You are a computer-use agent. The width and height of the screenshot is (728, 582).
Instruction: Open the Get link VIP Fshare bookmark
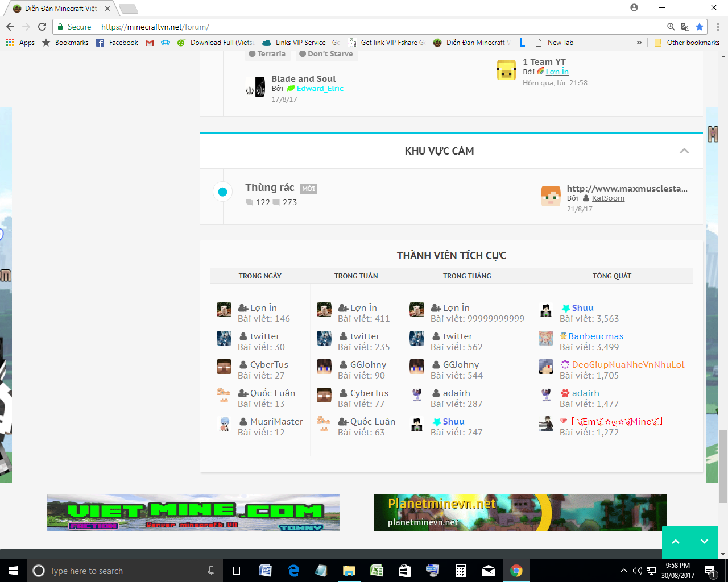pos(386,43)
